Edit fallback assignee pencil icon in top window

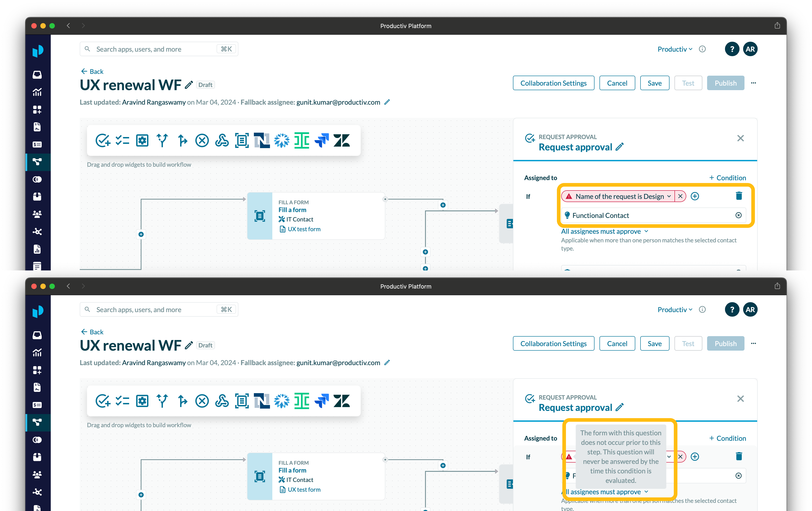387,102
